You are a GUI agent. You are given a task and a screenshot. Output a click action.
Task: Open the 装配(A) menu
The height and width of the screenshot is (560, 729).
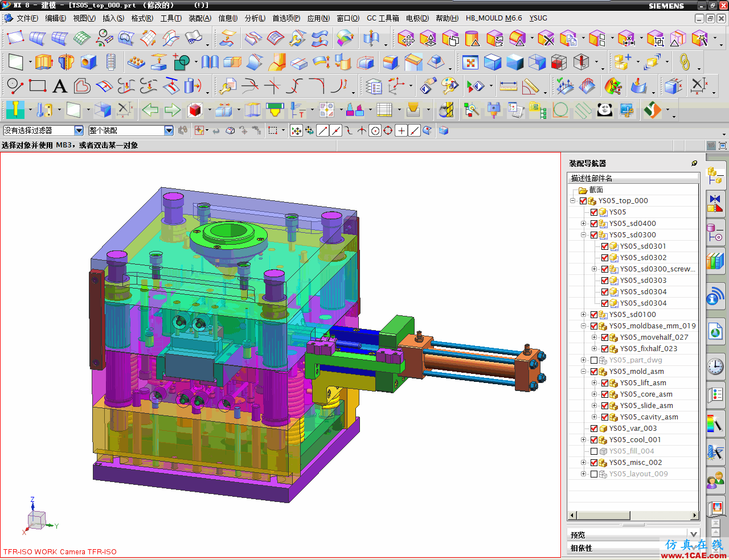point(200,18)
